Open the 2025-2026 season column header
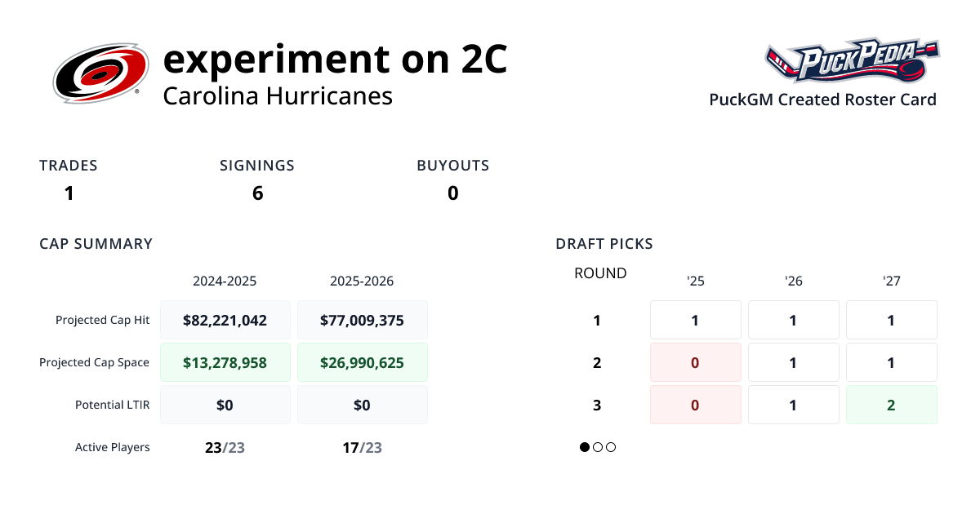Screen dimensions: 980x514 [x=362, y=281]
